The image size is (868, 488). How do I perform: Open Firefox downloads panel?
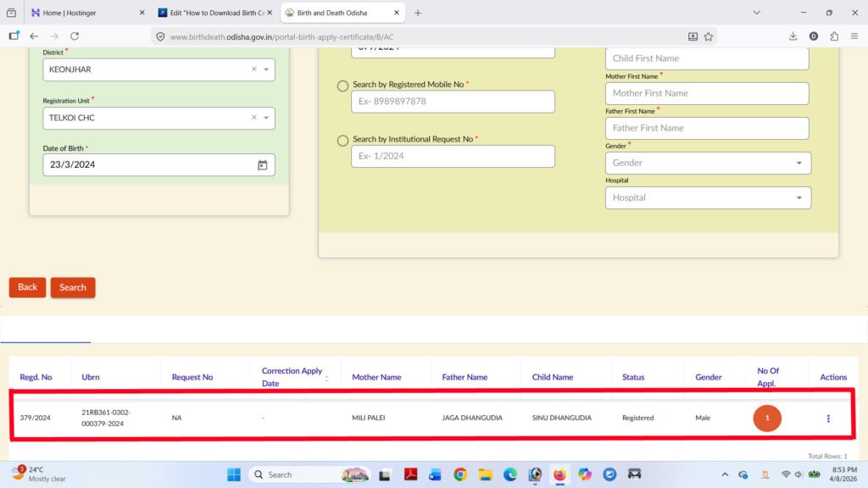coord(793,36)
